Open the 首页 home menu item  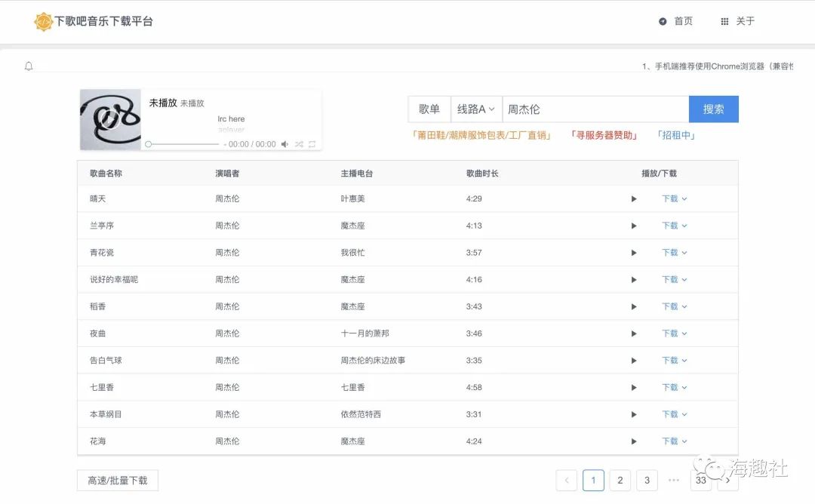click(675, 21)
